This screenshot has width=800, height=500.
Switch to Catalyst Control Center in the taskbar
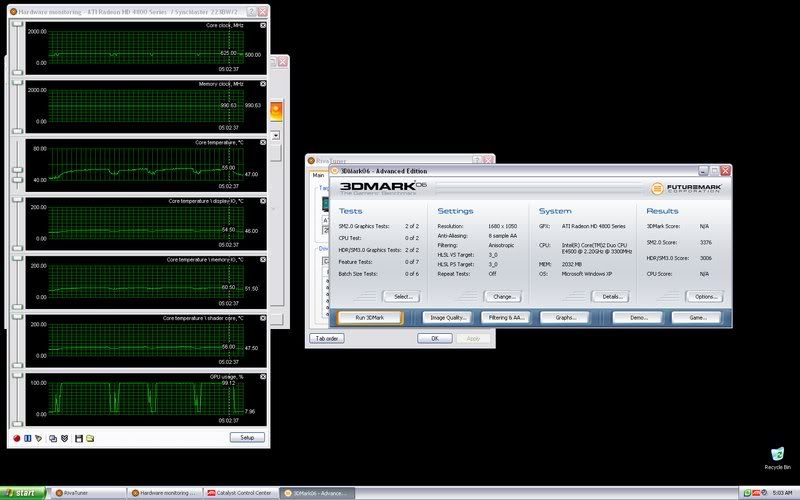[241, 493]
